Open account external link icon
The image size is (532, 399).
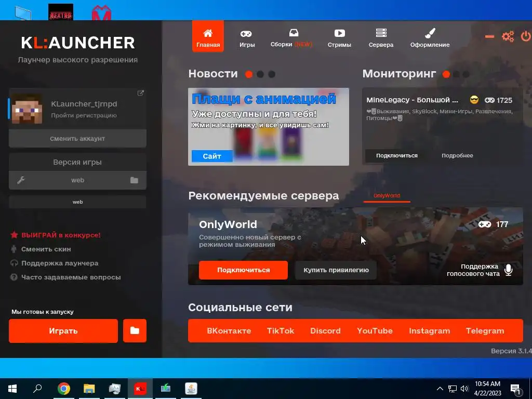pos(140,93)
